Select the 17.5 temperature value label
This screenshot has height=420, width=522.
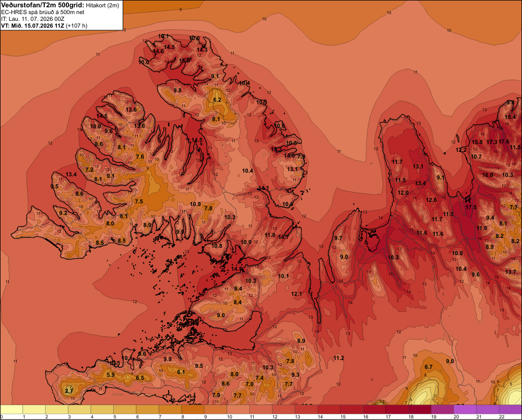[471, 207]
